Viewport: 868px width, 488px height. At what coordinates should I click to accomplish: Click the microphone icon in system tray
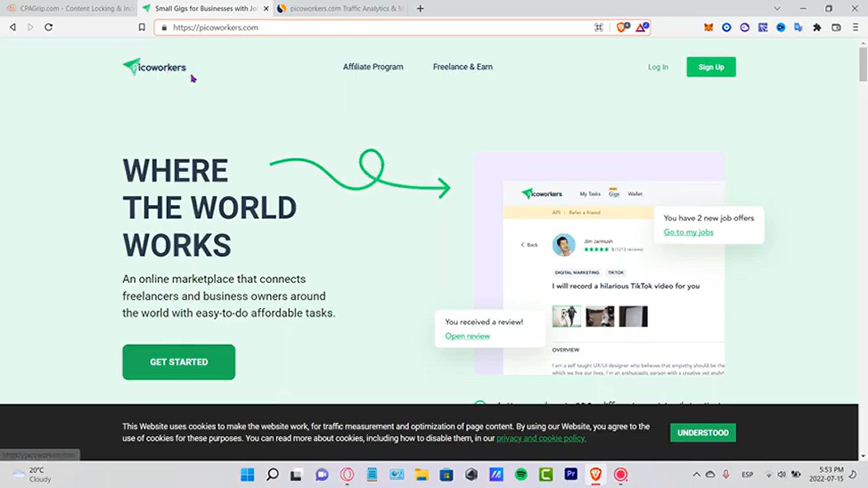[x=726, y=474]
